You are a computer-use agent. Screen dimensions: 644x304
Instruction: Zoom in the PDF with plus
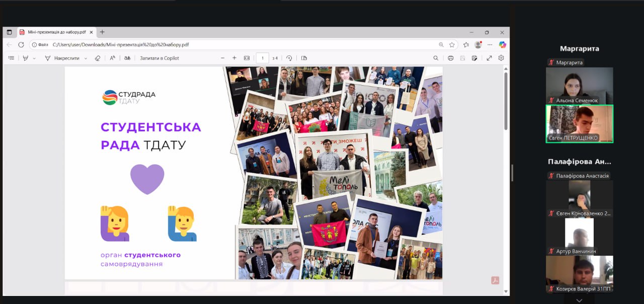click(234, 58)
